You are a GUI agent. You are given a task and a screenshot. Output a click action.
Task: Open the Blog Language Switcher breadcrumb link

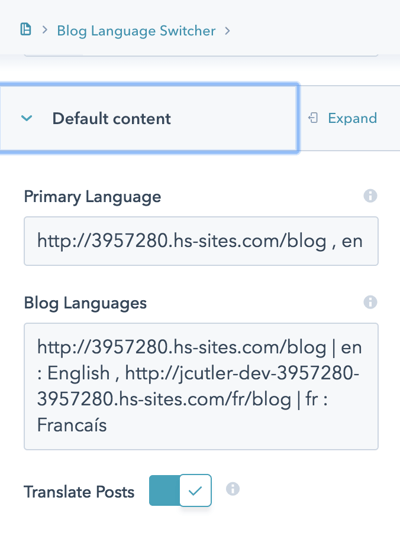tap(136, 31)
